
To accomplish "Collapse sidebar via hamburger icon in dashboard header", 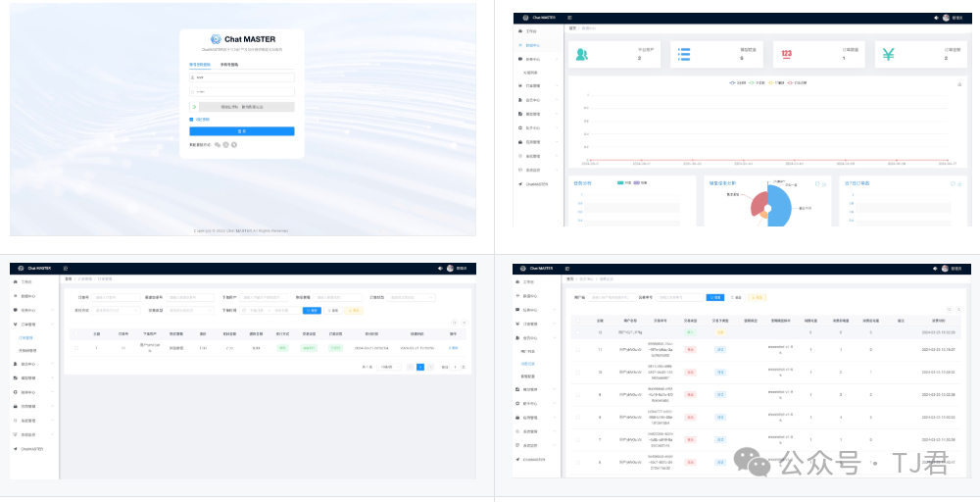I will [570, 18].
